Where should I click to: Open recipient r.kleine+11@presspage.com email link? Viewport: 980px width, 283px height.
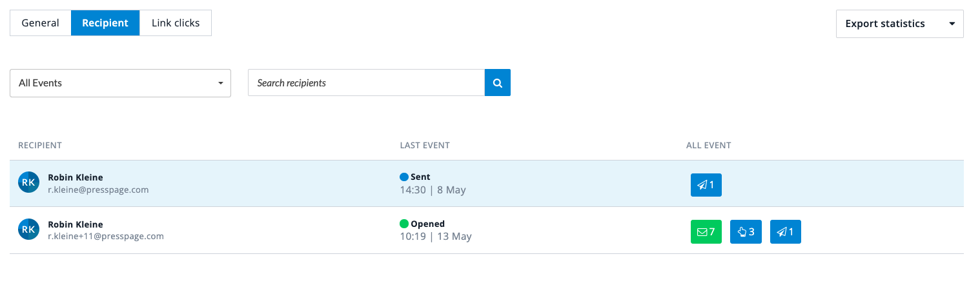coord(106,237)
